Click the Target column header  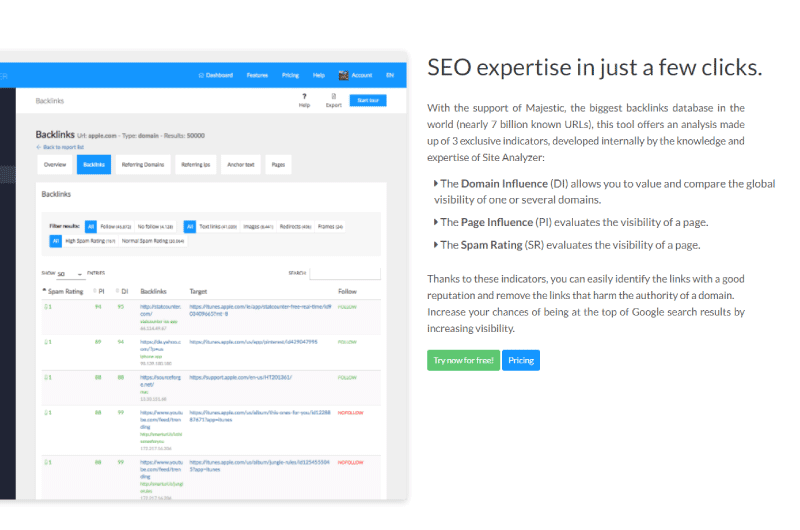(x=198, y=291)
